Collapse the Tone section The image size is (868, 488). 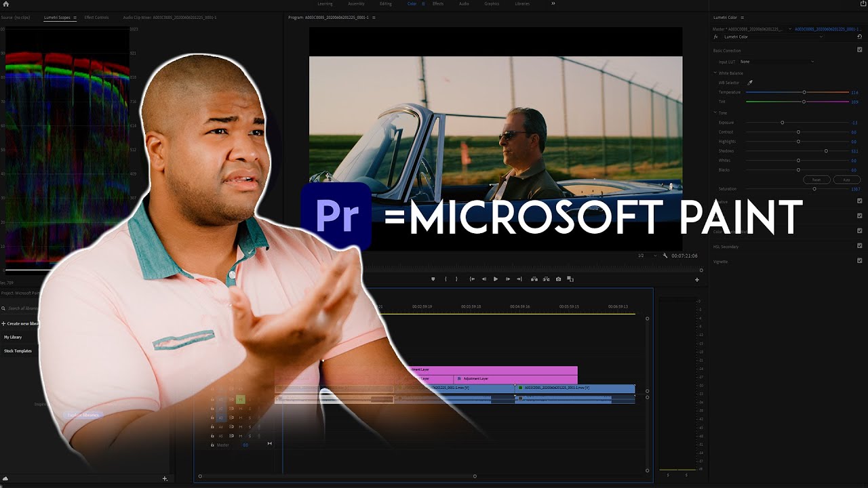(715, 113)
